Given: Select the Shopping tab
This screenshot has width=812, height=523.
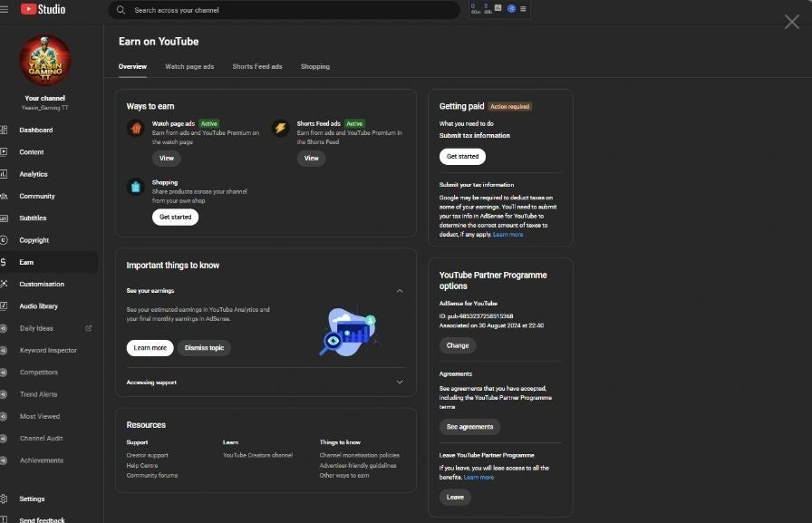Looking at the screenshot, I should pyautogui.click(x=315, y=66).
